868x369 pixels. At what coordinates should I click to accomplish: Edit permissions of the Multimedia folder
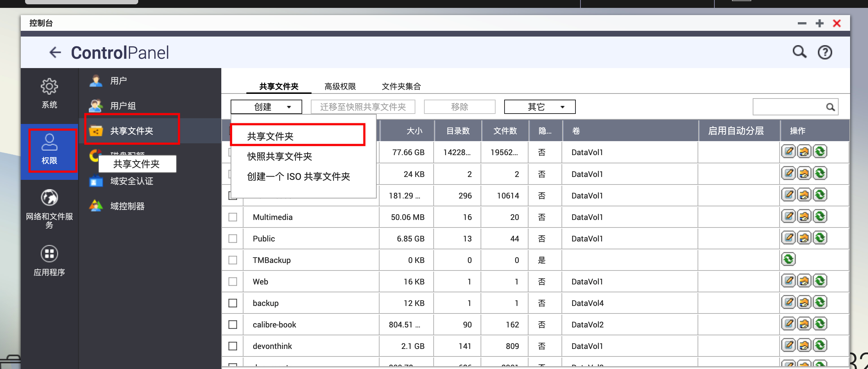(x=804, y=216)
